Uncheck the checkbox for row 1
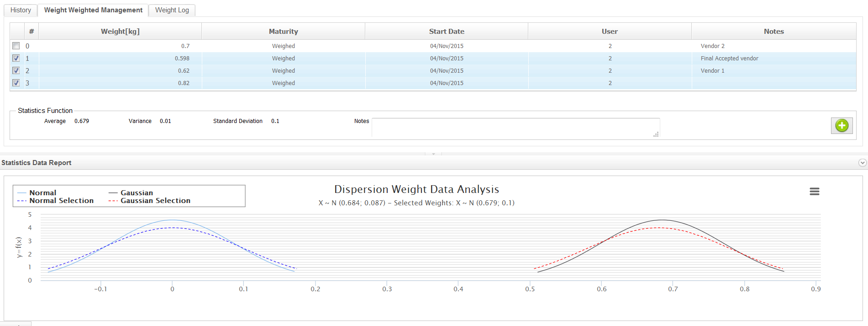The image size is (868, 326). 16,58
